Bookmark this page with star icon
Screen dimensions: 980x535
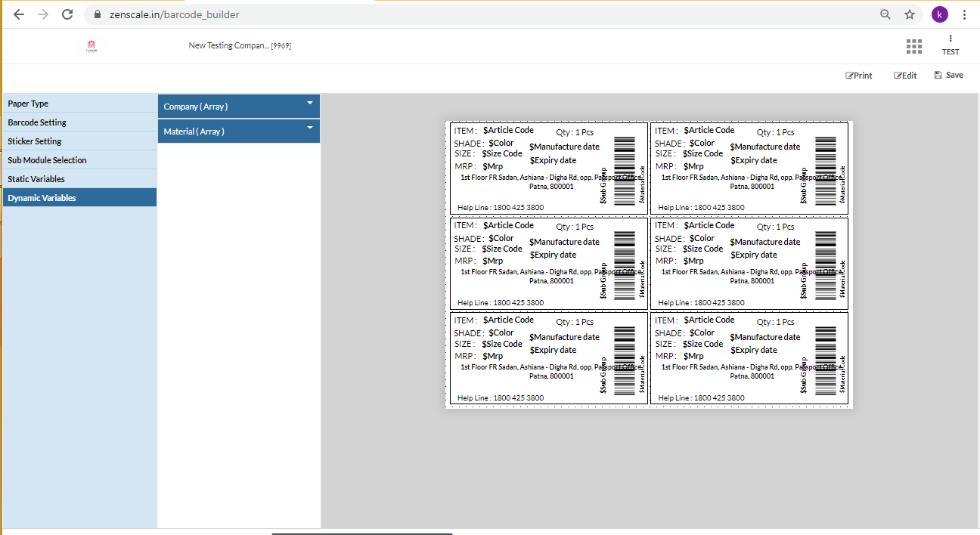click(910, 14)
